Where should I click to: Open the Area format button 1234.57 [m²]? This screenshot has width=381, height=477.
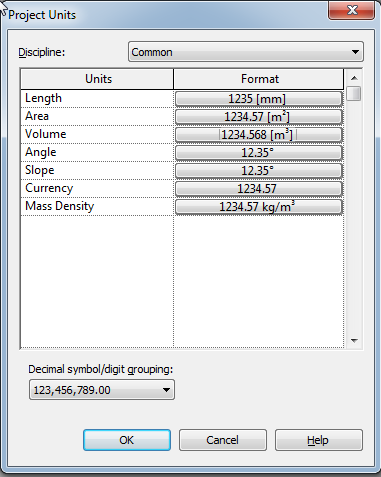(259, 117)
